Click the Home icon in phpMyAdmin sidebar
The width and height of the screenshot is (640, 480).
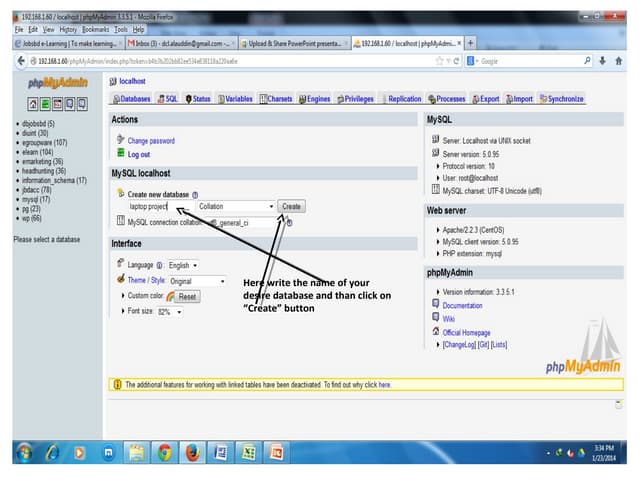pos(33,104)
